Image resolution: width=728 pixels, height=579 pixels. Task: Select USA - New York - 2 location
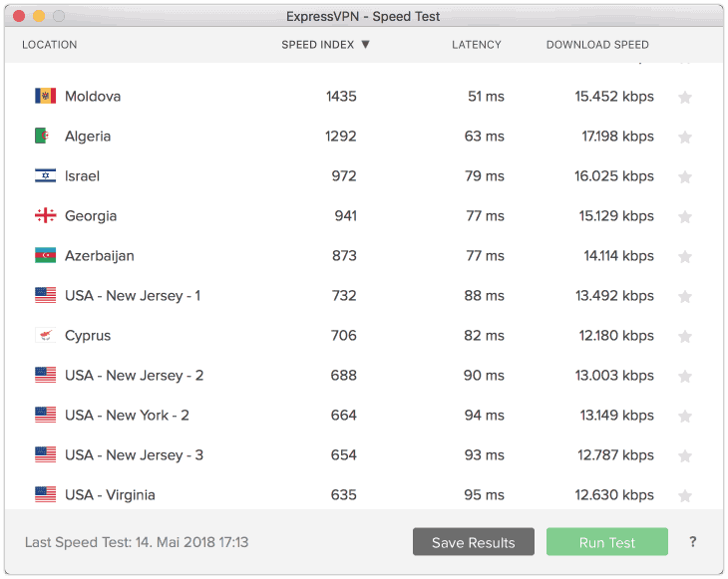[127, 416]
